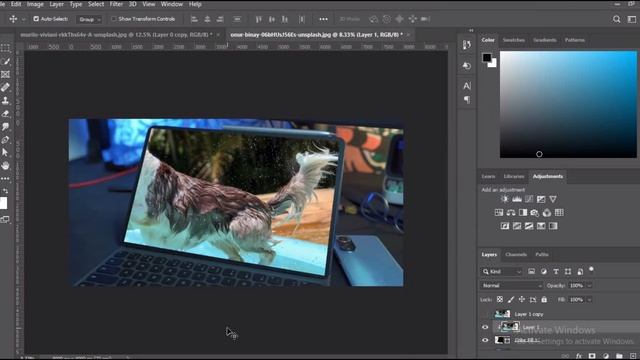640x360 pixels.
Task: Switch to the Libraries tab
Action: point(513,176)
